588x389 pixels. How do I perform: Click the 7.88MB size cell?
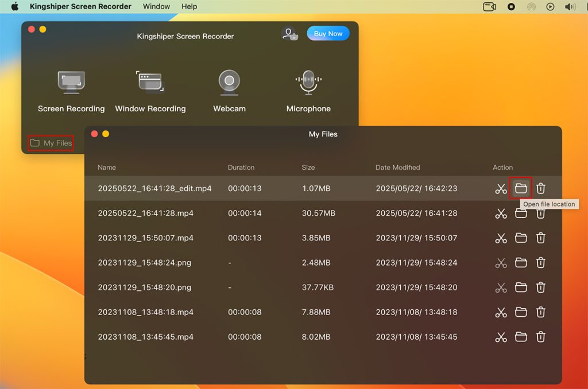tap(316, 312)
